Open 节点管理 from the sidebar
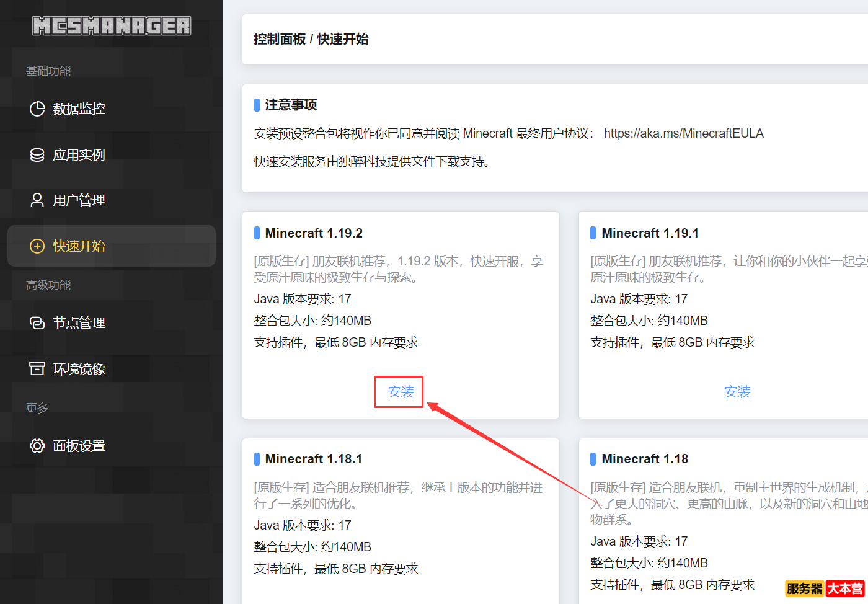This screenshot has width=868, height=604. pyautogui.click(x=79, y=323)
